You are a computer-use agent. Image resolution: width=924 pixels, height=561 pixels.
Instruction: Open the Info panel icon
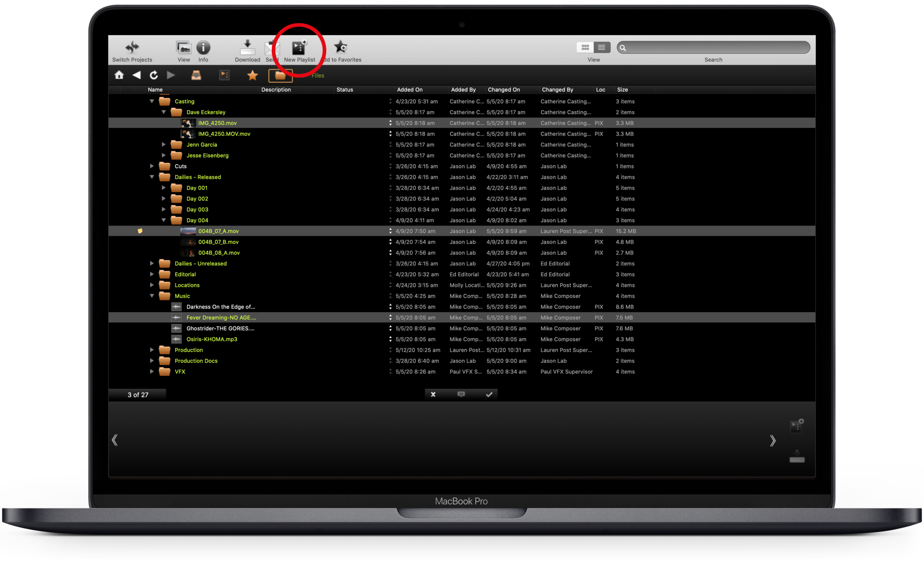(203, 47)
